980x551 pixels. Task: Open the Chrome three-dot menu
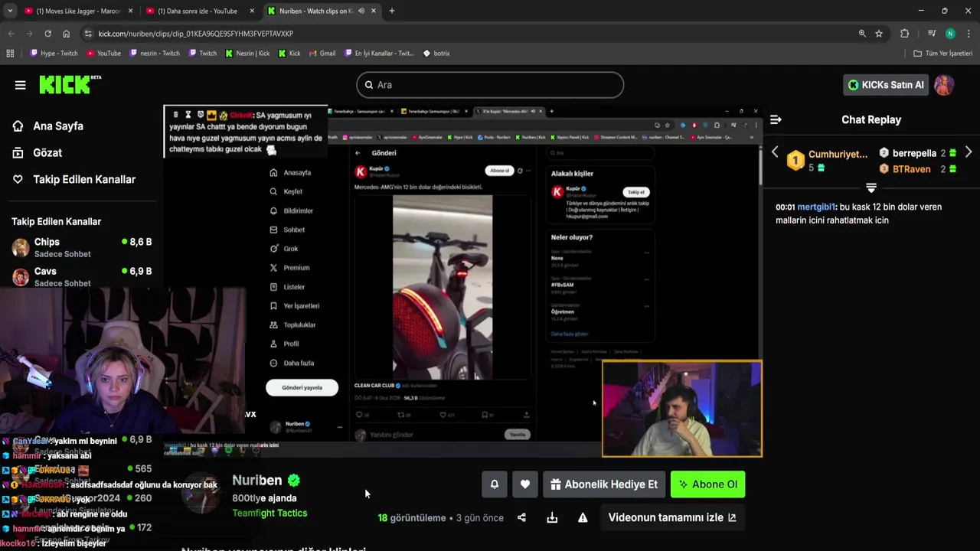[969, 34]
